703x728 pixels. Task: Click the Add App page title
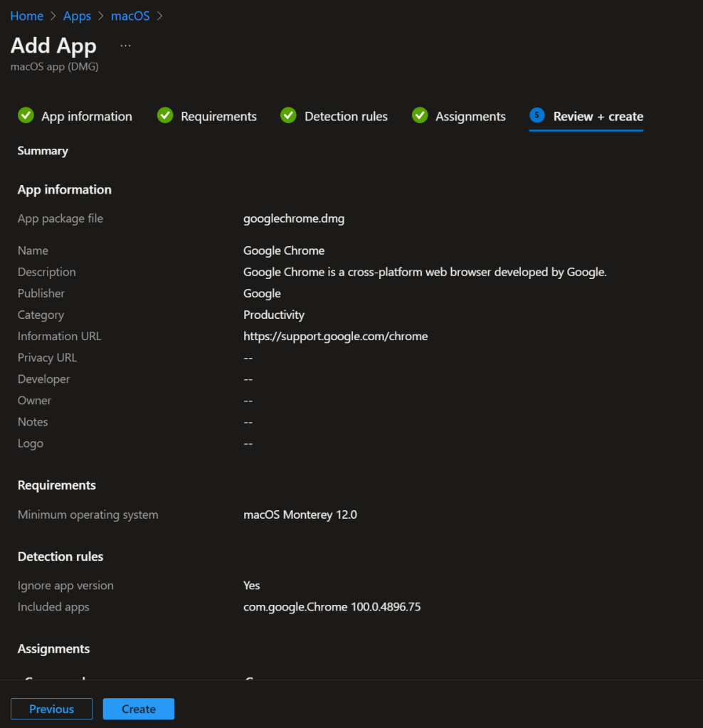point(53,46)
